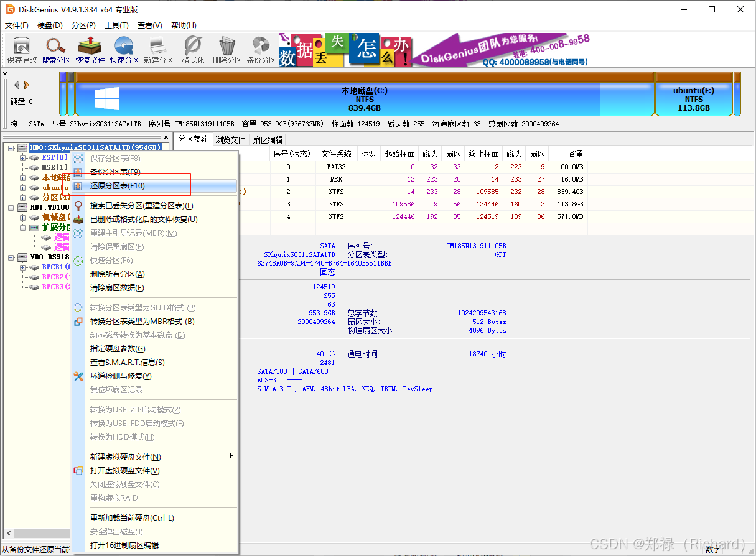Expand the 机械盘 partition node
The image size is (756, 556).
point(22,217)
